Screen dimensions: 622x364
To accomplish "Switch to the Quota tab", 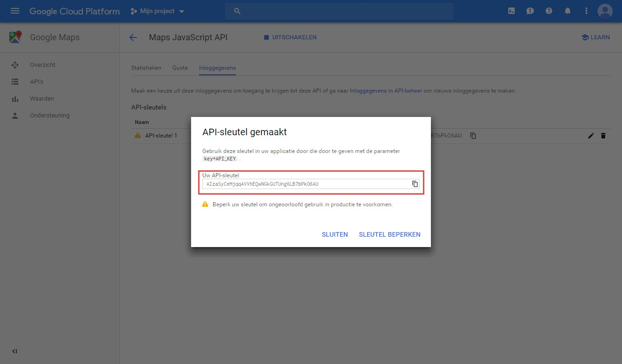I will pyautogui.click(x=180, y=67).
